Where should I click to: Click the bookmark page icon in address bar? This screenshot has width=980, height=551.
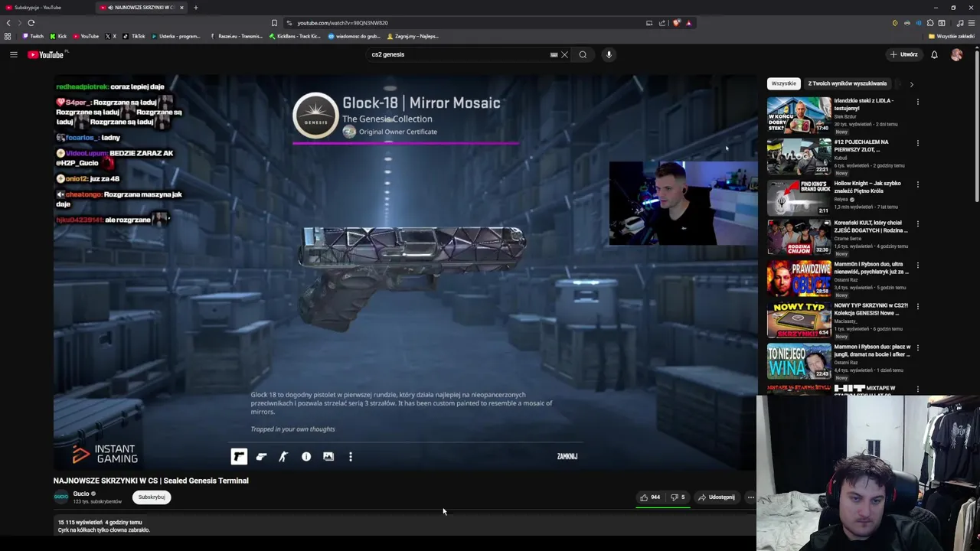pos(274,23)
